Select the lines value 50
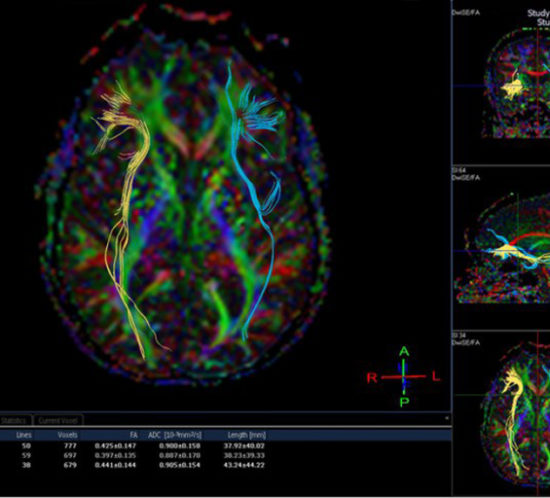Screen dimensions: 550x498 pyautogui.click(x=26, y=446)
